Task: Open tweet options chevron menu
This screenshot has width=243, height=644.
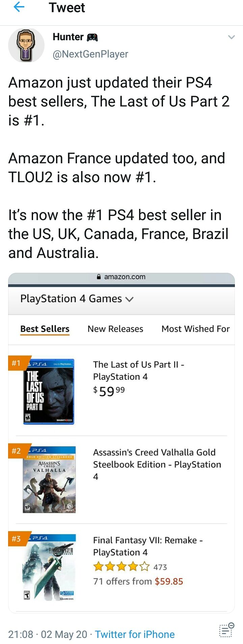Action: (x=231, y=37)
